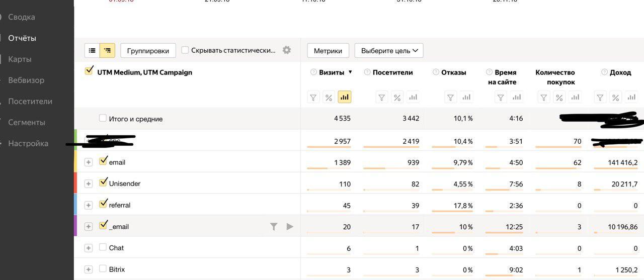Expand the Bitrix row
644x280 pixels.
(x=89, y=269)
